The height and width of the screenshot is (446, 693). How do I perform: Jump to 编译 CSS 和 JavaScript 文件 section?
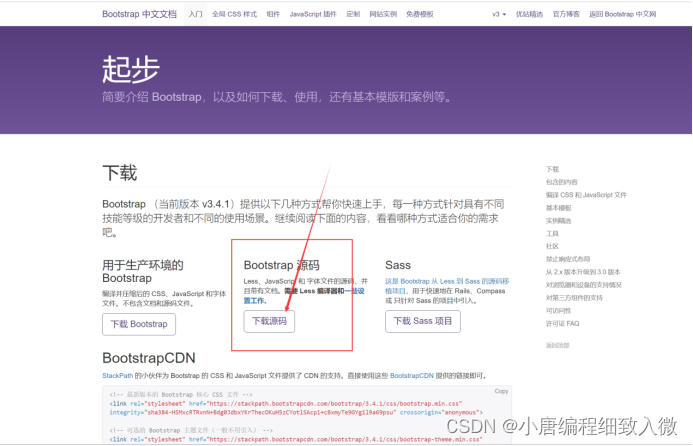pos(586,195)
